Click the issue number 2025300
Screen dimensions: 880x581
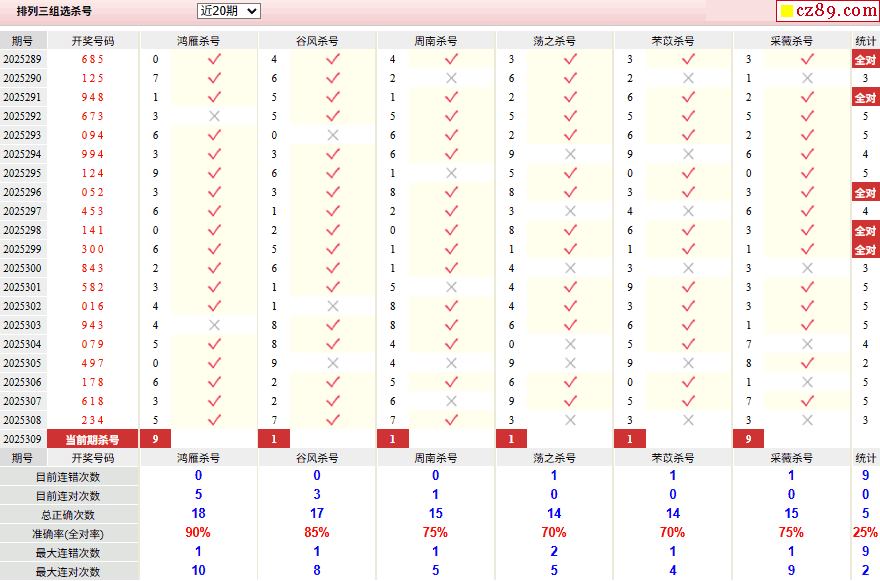click(x=22, y=268)
